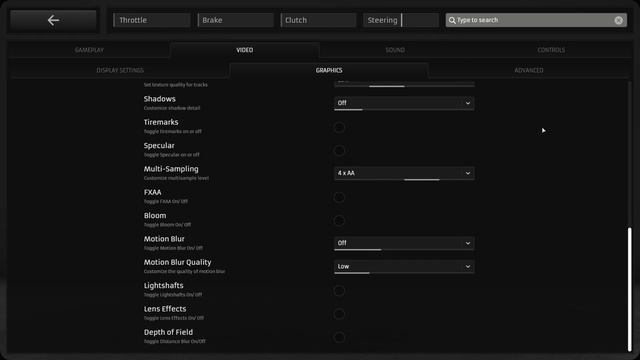Click the Depth of Field label
This screenshot has height=360, width=640.
[168, 332]
